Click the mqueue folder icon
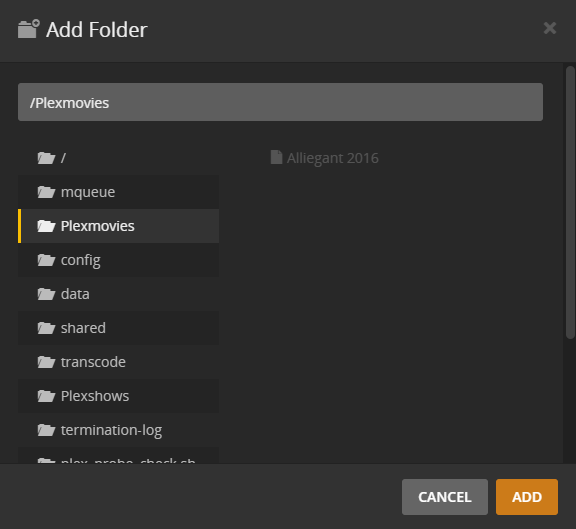576x529 pixels. point(46,192)
